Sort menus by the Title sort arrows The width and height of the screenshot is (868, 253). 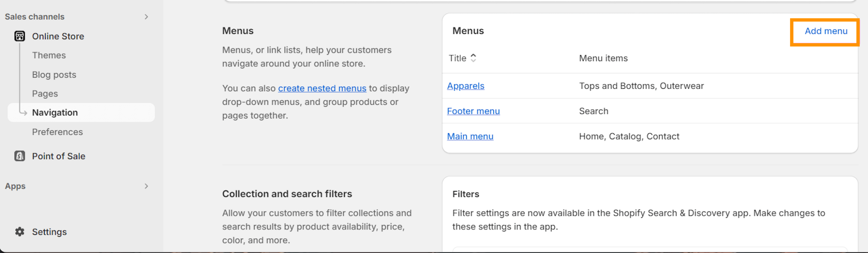[x=473, y=58]
